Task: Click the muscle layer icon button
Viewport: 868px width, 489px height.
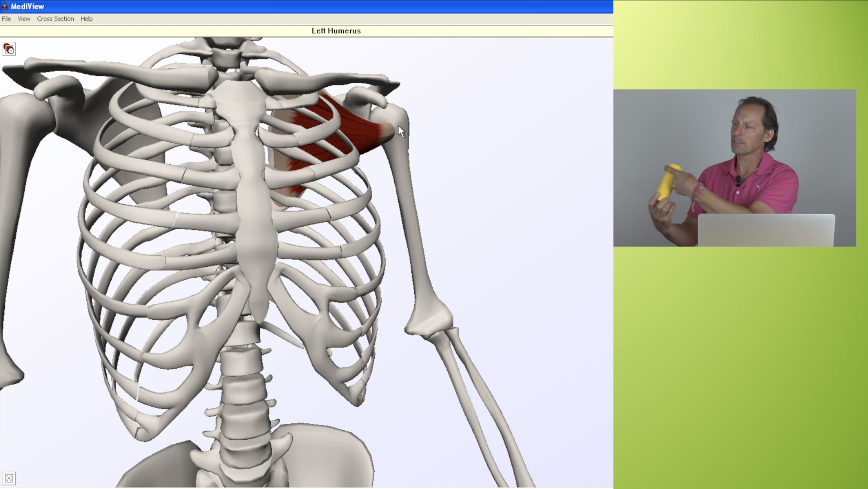Action: pos(9,49)
